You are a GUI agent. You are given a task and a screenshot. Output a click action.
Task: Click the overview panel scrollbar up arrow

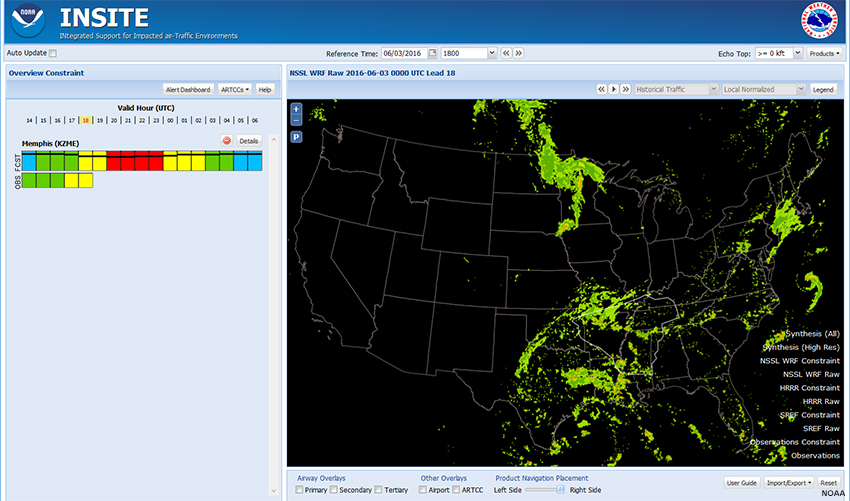coord(274,139)
